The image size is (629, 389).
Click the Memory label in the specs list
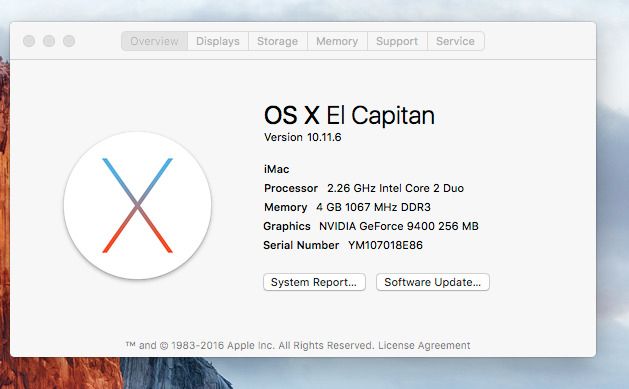click(x=285, y=207)
